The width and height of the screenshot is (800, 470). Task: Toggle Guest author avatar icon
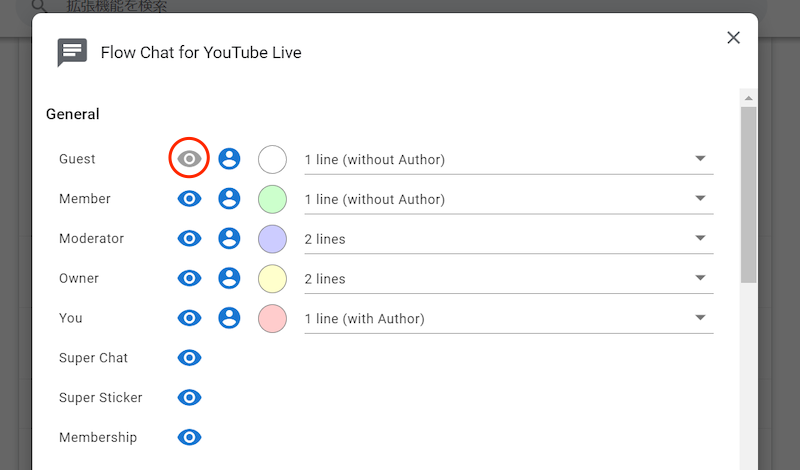point(229,159)
